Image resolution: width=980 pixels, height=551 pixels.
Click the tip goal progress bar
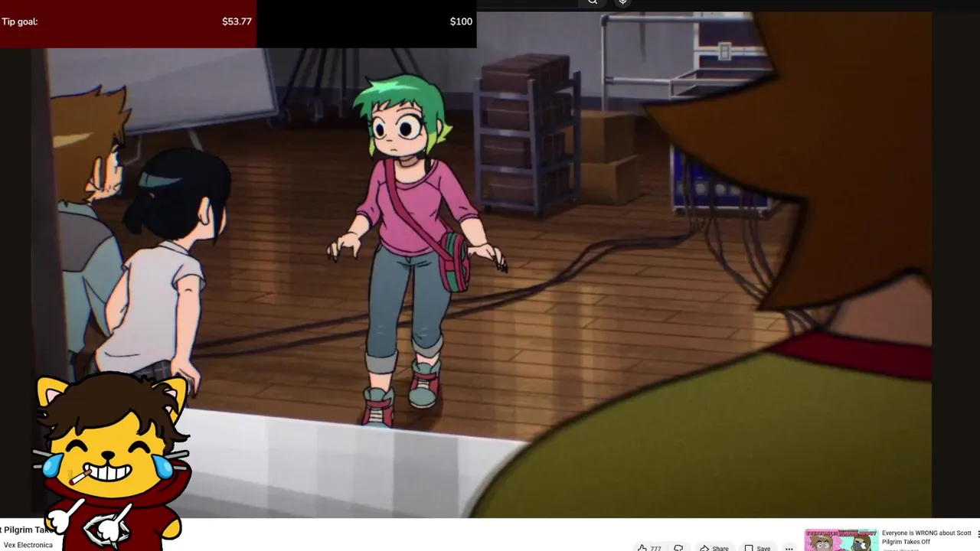tap(238, 24)
